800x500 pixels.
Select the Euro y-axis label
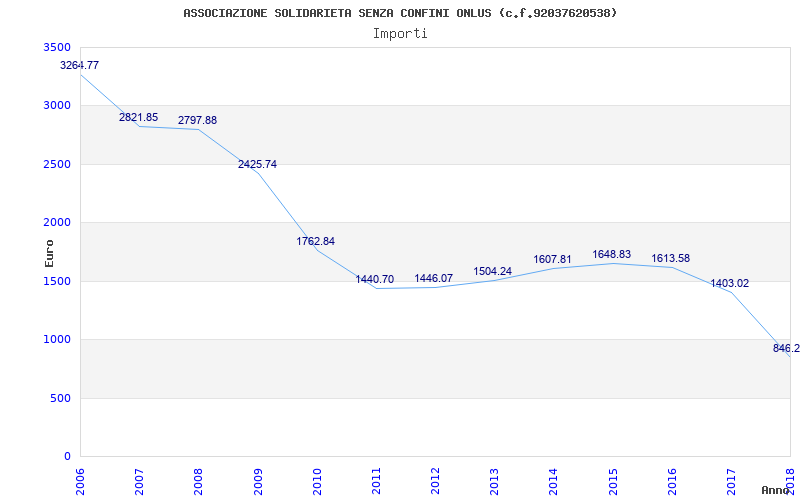[50, 253]
